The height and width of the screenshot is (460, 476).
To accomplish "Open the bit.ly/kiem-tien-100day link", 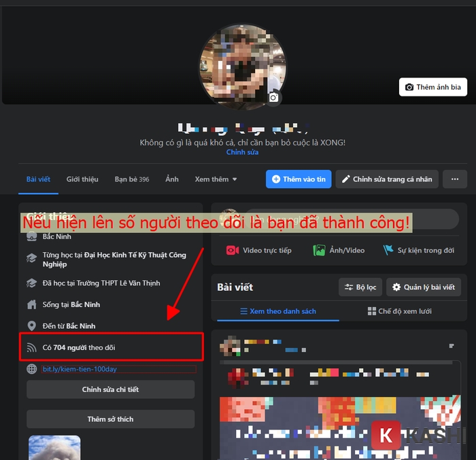I will [x=80, y=369].
